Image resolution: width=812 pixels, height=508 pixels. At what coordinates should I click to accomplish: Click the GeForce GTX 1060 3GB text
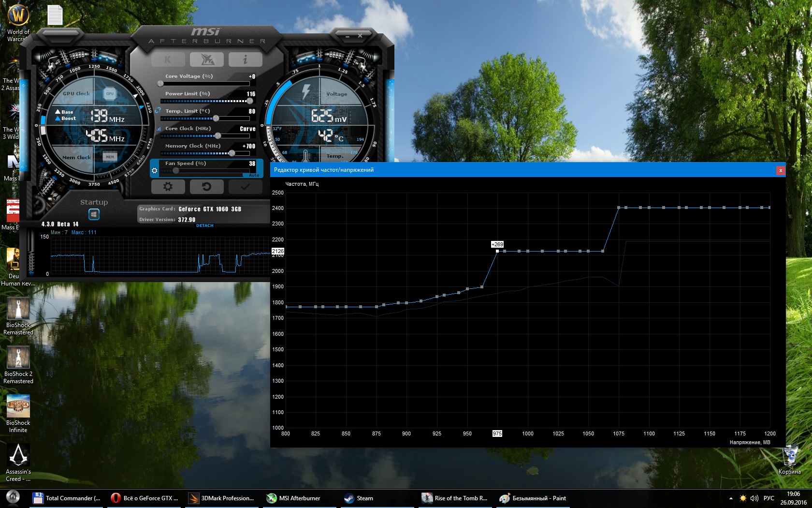coord(210,209)
